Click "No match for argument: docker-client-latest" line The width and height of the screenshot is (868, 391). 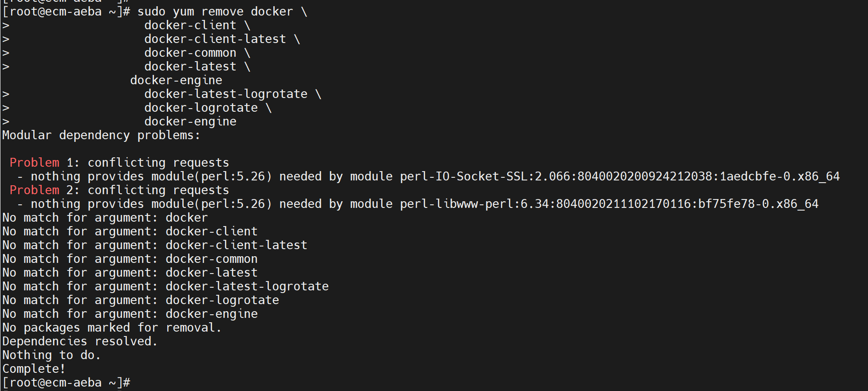[x=154, y=245]
